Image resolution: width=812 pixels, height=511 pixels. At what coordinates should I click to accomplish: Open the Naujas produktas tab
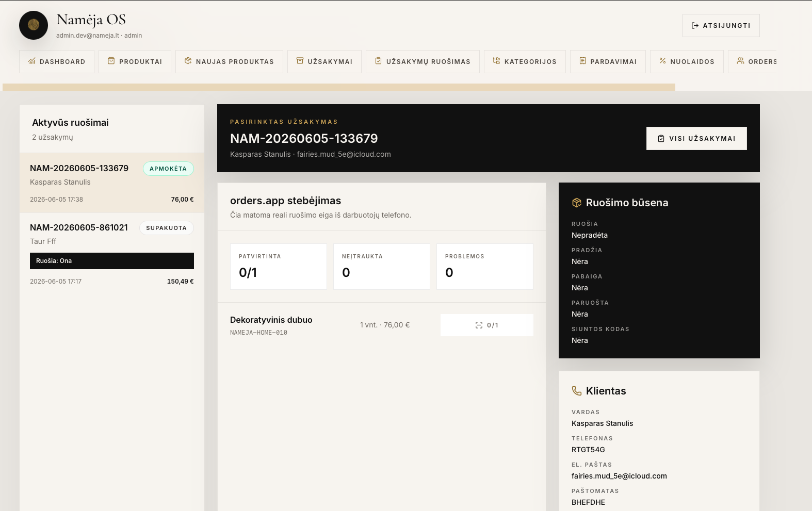[229, 61]
